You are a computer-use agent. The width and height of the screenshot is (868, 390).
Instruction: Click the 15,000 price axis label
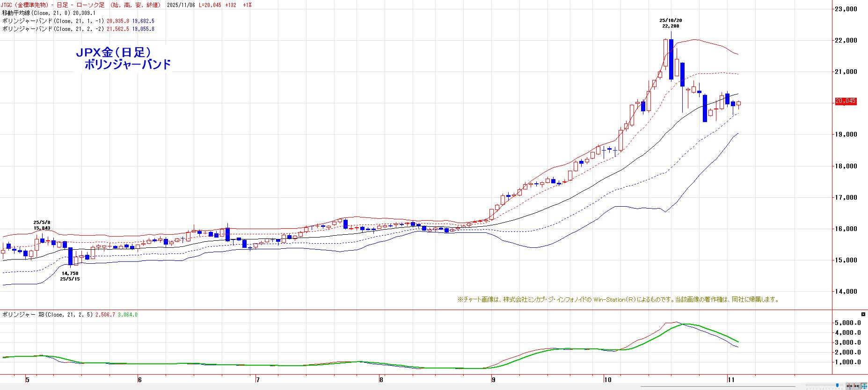point(846,260)
